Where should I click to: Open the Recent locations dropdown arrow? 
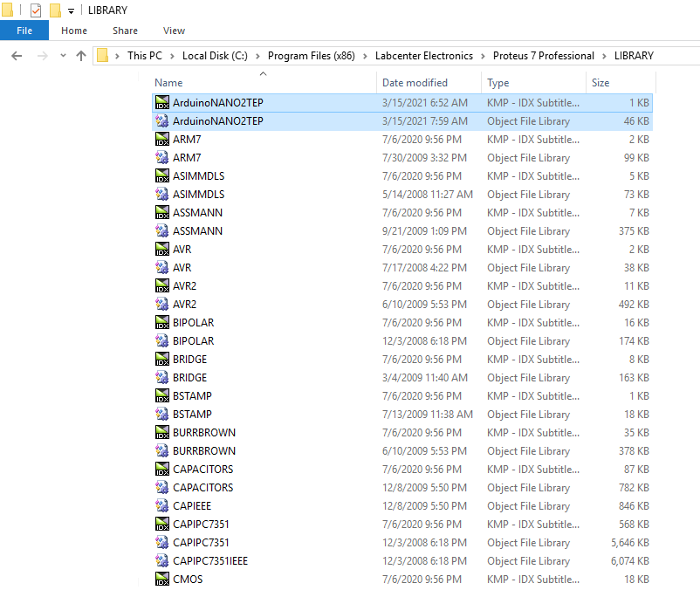click(x=63, y=56)
